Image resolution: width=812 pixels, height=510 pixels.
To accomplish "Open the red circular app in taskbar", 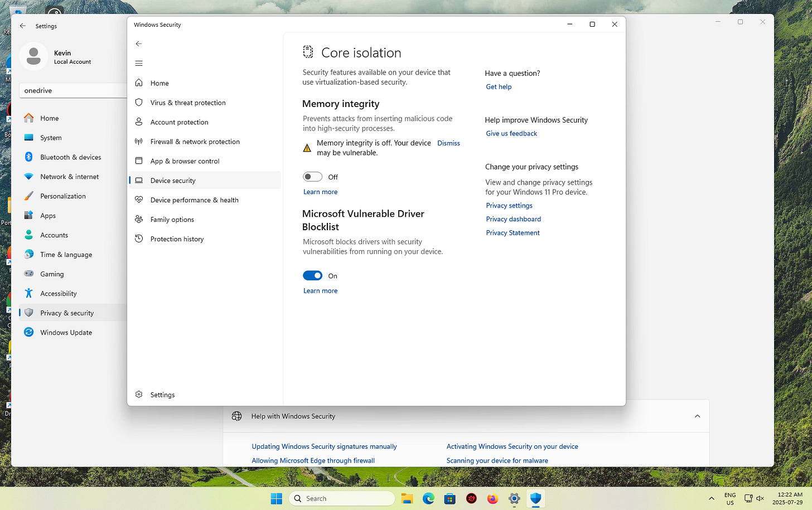I will [471, 499].
